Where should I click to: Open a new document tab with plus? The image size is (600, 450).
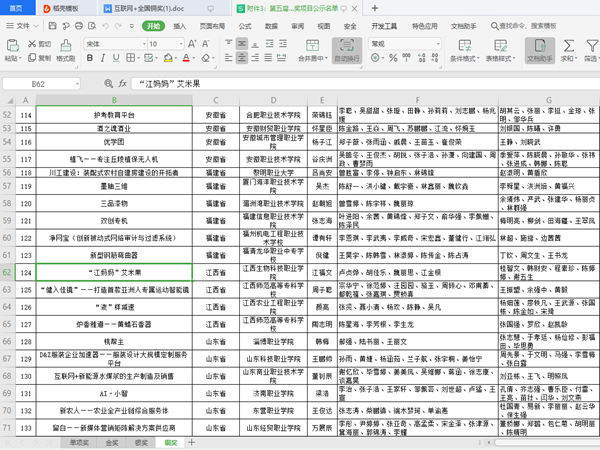[375, 8]
